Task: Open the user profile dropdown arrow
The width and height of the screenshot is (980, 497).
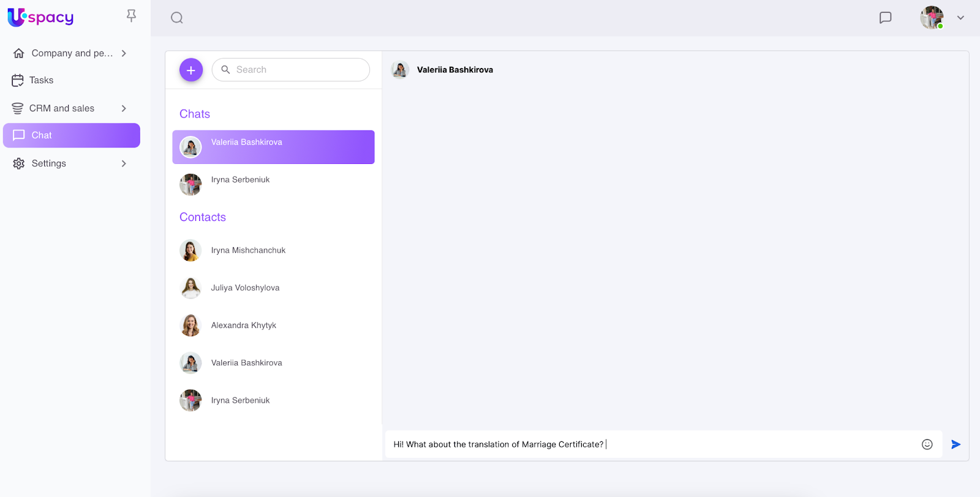Action: pyautogui.click(x=960, y=18)
